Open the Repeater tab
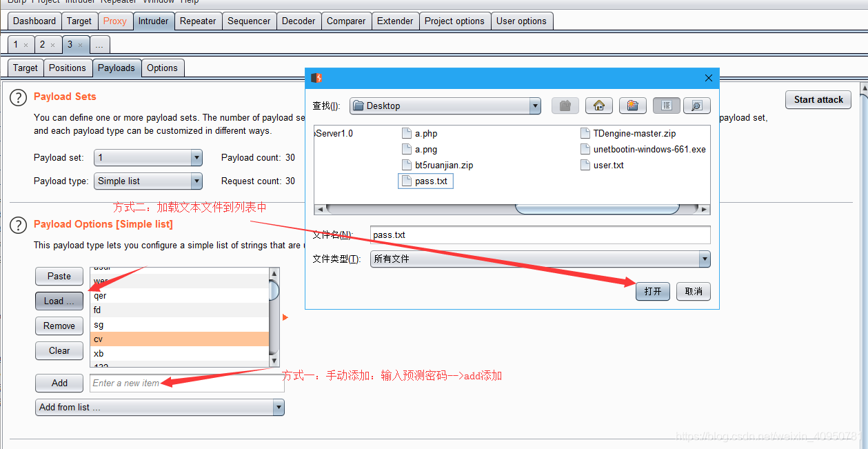This screenshot has height=449, width=868. click(198, 21)
